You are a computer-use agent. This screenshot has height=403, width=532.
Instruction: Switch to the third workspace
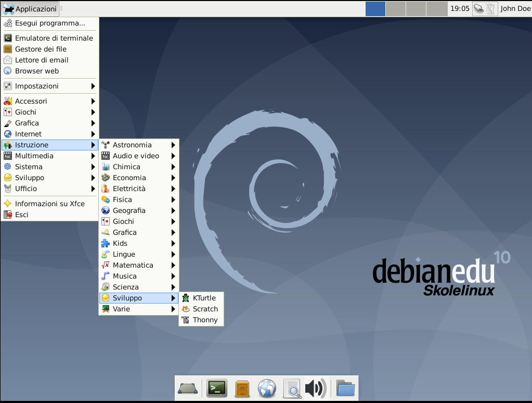point(416,9)
